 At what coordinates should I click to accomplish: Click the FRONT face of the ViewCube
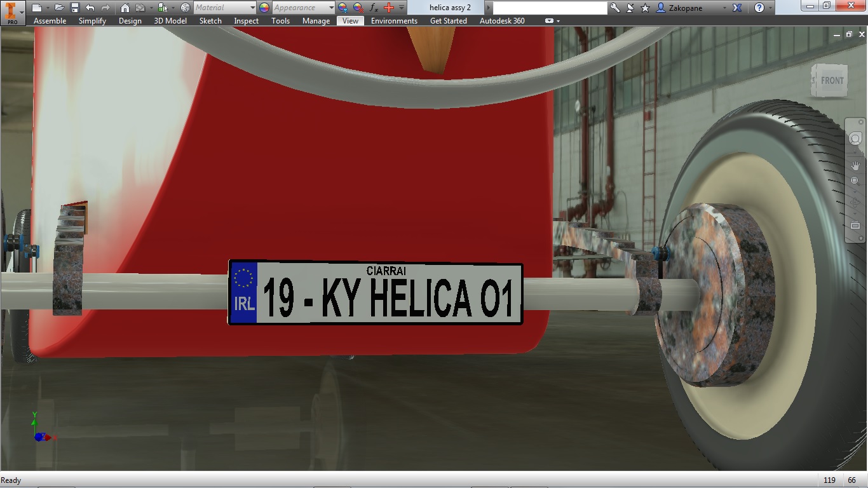click(x=832, y=81)
